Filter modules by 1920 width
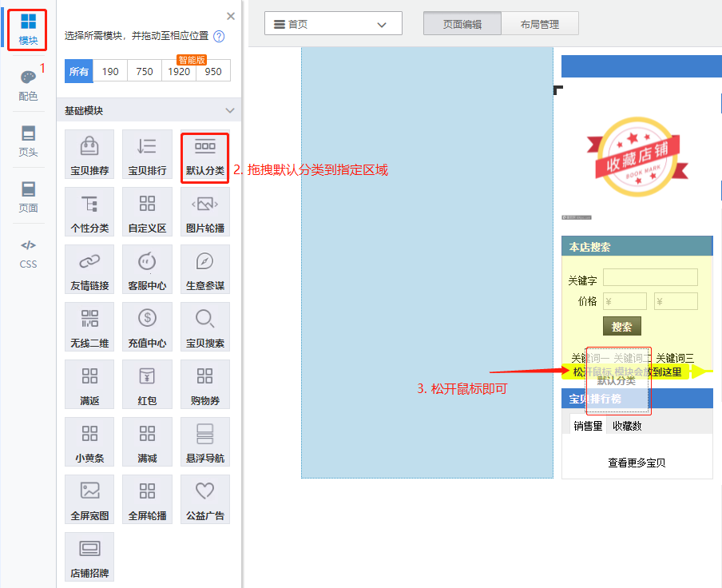Viewport: 722px width, 588px height. click(x=179, y=71)
